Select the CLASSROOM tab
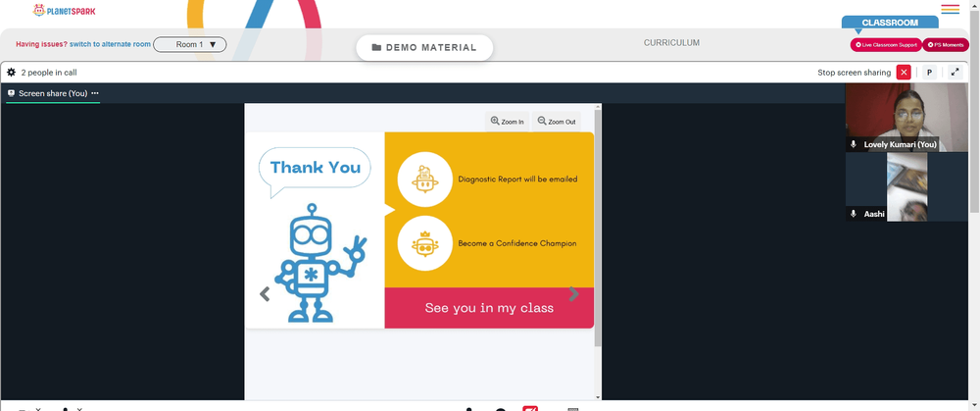 (x=890, y=23)
